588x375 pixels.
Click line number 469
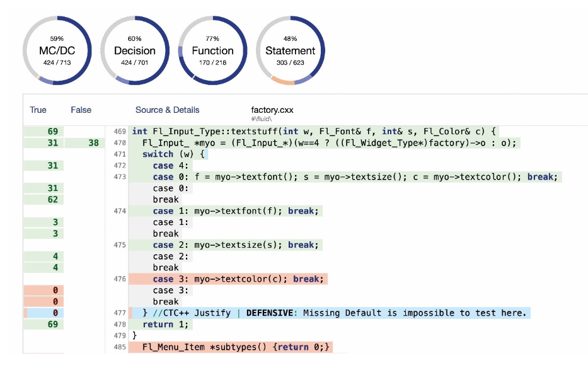120,132
